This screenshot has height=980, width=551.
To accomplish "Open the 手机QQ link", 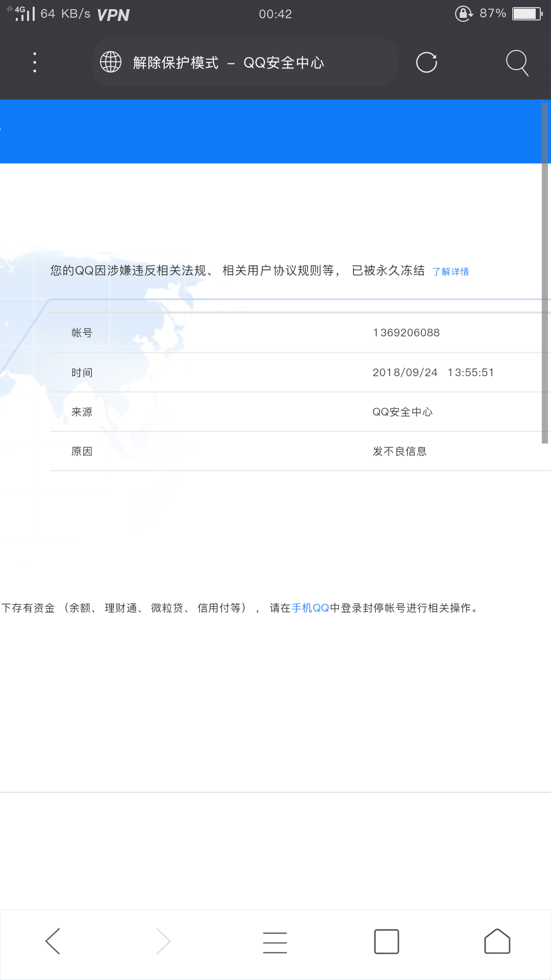I will click(x=310, y=608).
